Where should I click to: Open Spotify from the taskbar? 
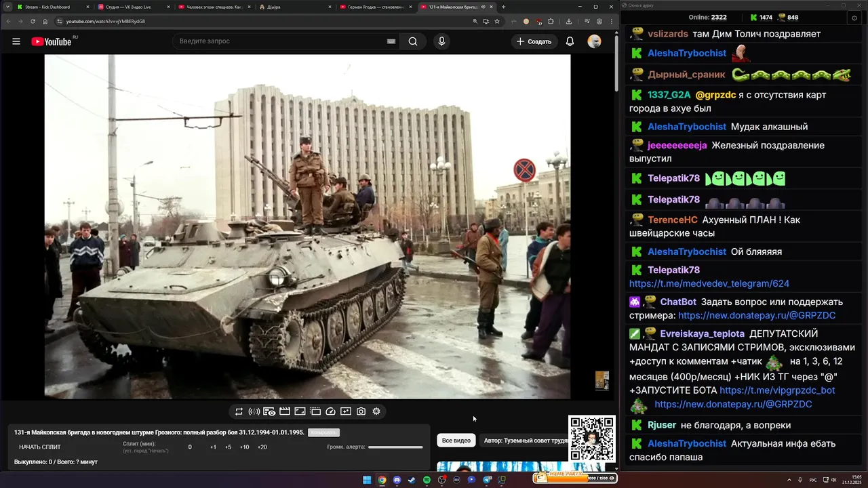(427, 480)
